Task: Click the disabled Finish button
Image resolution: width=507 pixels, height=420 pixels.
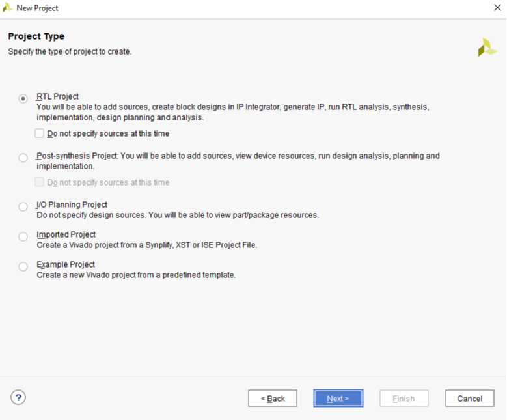Action: [x=404, y=399]
